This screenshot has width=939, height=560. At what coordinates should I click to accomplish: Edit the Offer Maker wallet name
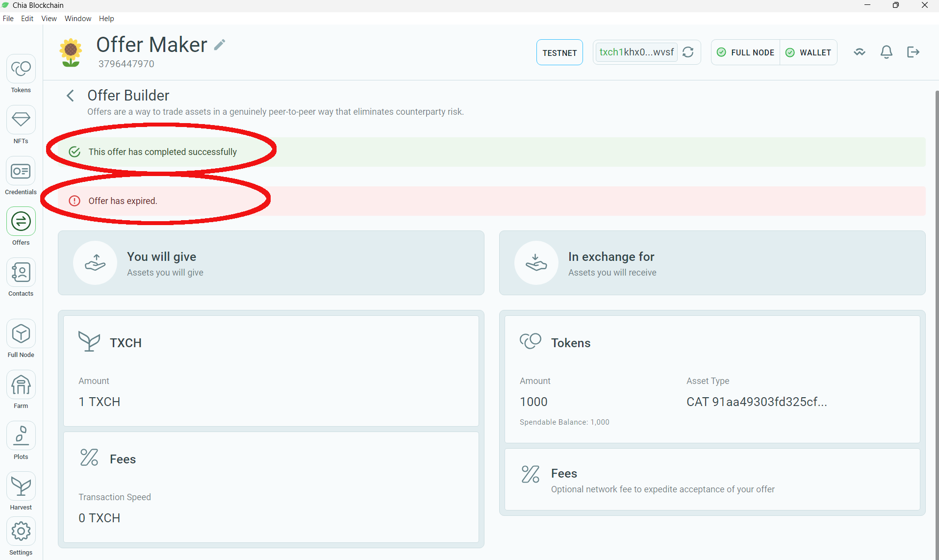click(220, 44)
